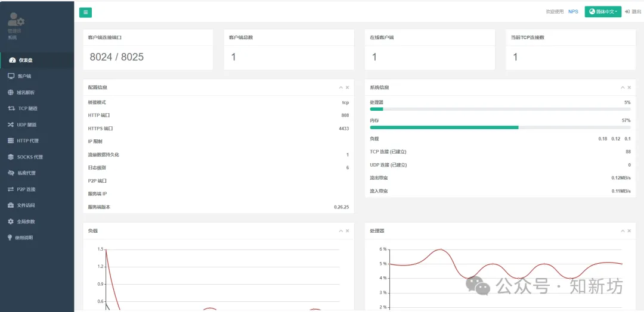This screenshot has height=312, width=644.
Task: Click the hamburger sidebar toggle button
Action: pyautogui.click(x=86, y=12)
